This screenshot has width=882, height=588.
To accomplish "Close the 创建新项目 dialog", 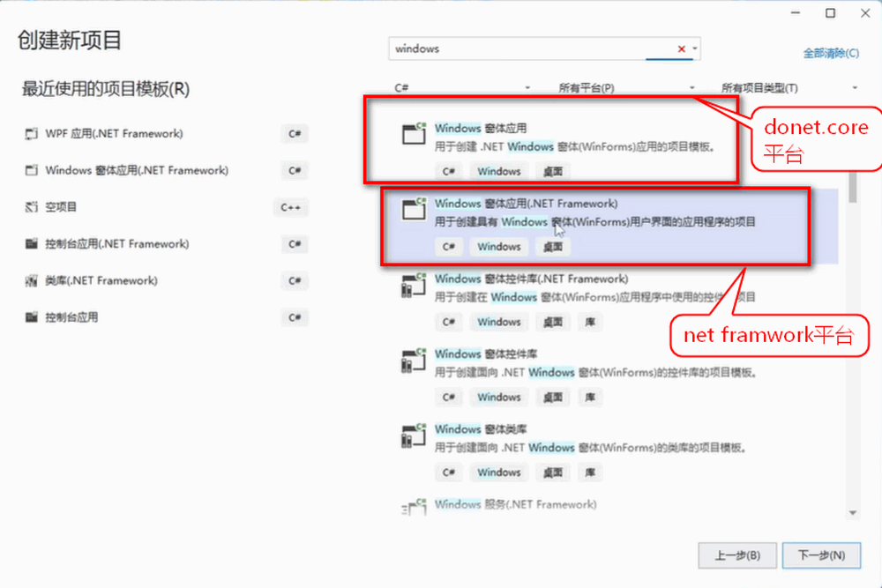I will [x=865, y=13].
